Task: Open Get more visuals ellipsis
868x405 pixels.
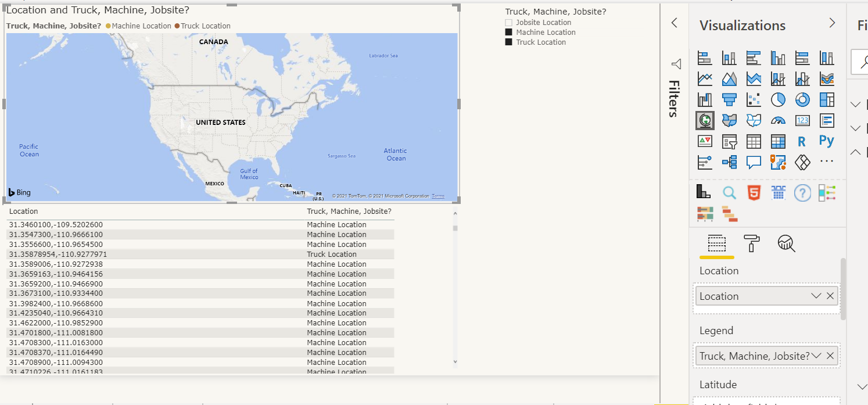Action: coord(827,162)
